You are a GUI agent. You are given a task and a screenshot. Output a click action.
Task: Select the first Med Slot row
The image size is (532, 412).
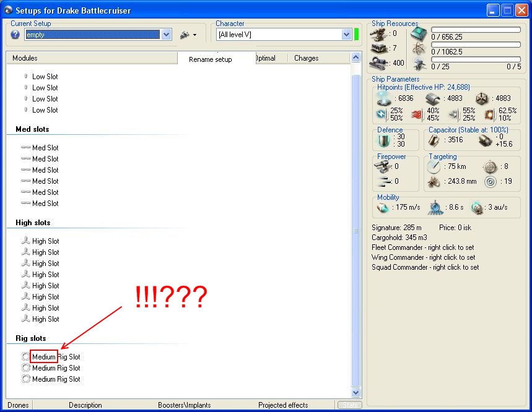tap(40, 148)
